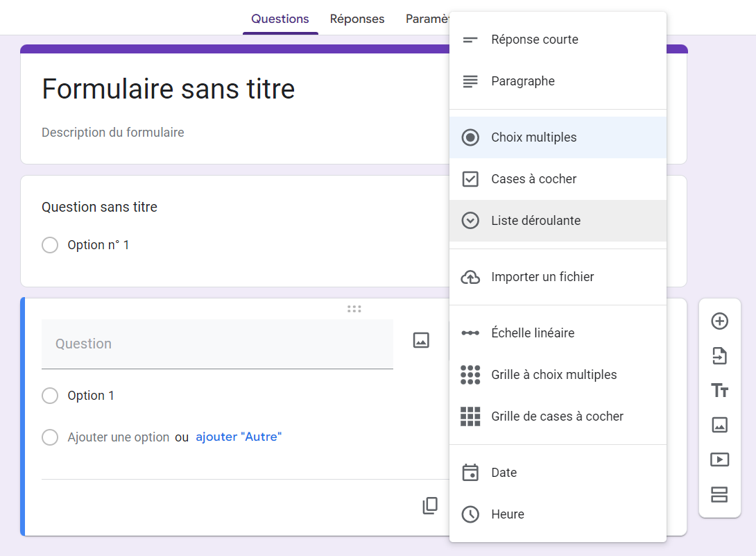This screenshot has height=556, width=756.
Task: Add a new section to the form
Action: [719, 494]
